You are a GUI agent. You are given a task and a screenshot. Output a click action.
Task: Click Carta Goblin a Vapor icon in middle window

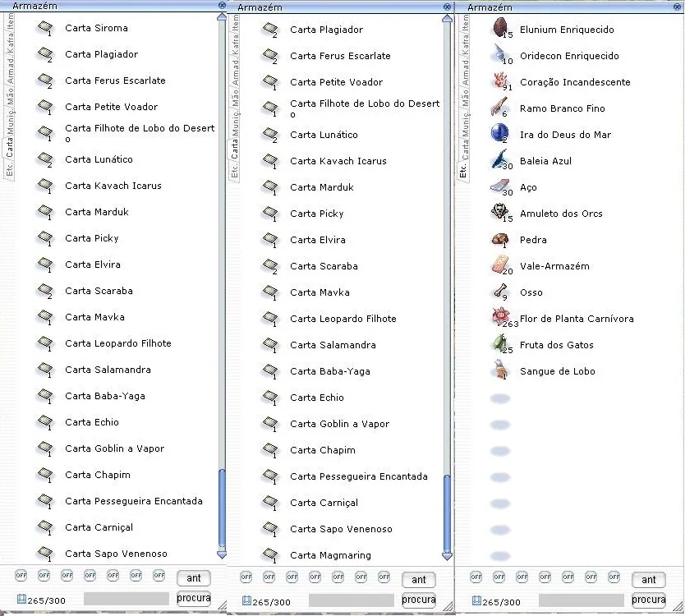270,424
